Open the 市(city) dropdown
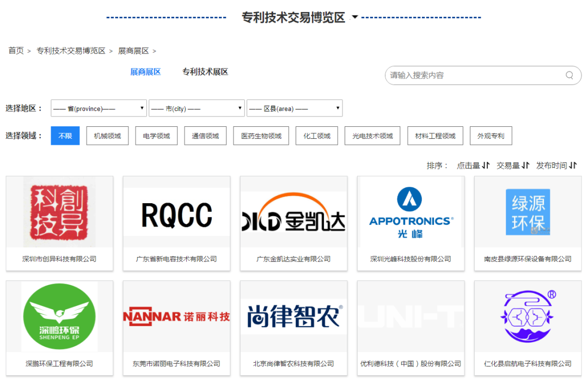Image resolution: width=588 pixels, height=379 pixels. (x=197, y=108)
